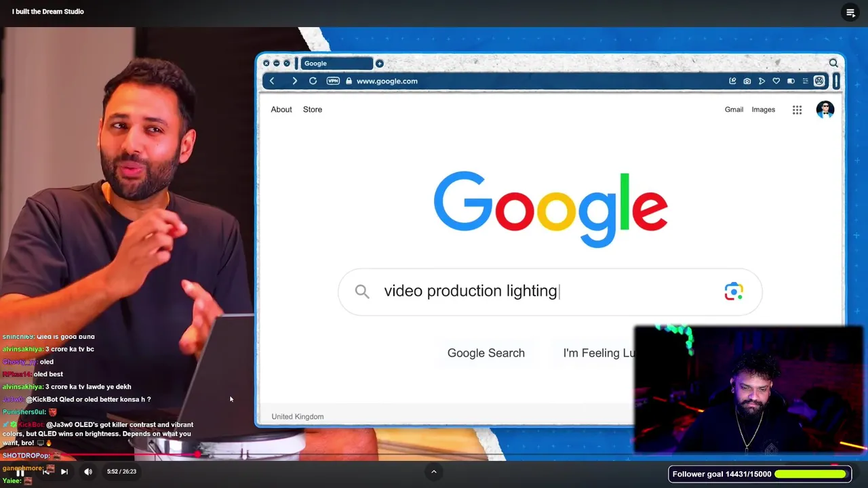Image resolution: width=868 pixels, height=488 pixels.
Task: Select the Google browser tab
Action: click(x=336, y=63)
